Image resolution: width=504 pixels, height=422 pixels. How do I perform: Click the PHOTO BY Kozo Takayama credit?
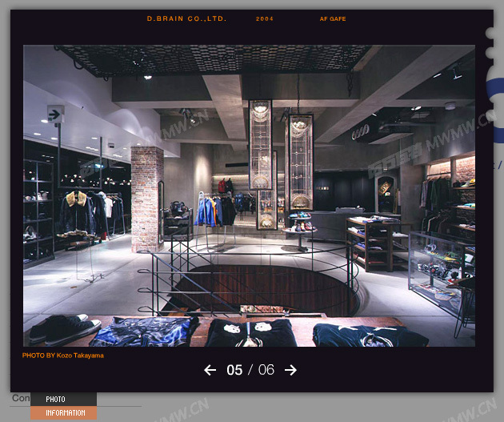63,356
